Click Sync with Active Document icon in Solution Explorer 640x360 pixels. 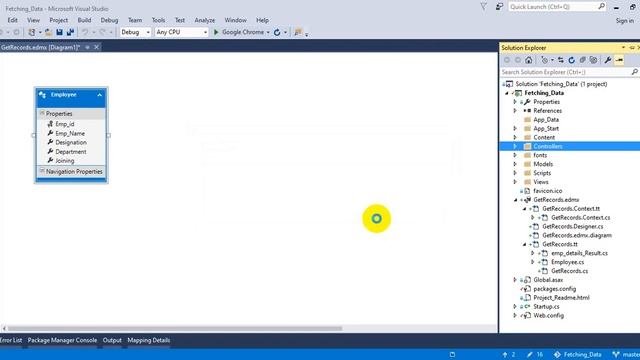(561, 60)
